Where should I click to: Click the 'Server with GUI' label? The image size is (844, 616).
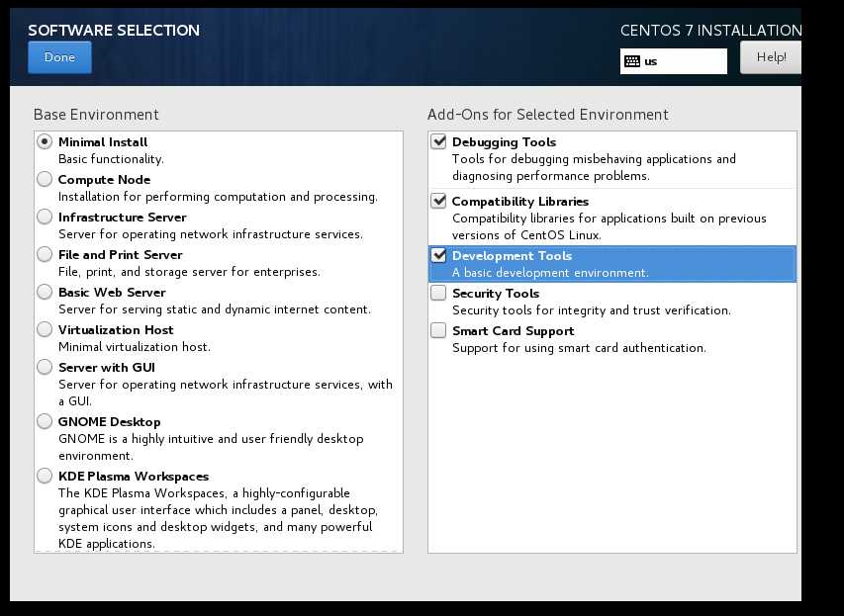pyautogui.click(x=107, y=368)
